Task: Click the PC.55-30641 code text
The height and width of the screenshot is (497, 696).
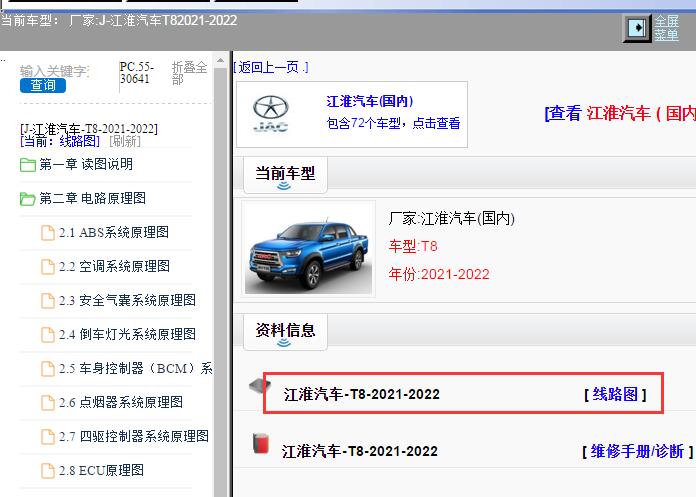Action: point(137,73)
